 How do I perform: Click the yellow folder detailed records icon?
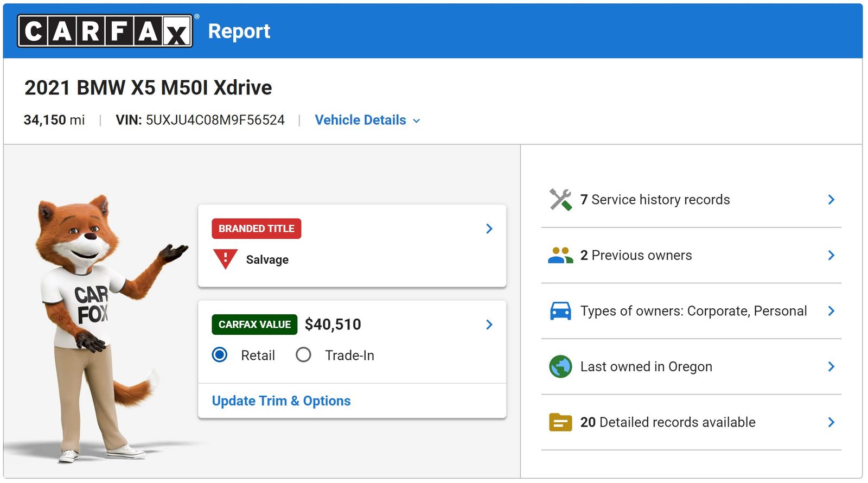[x=560, y=422]
